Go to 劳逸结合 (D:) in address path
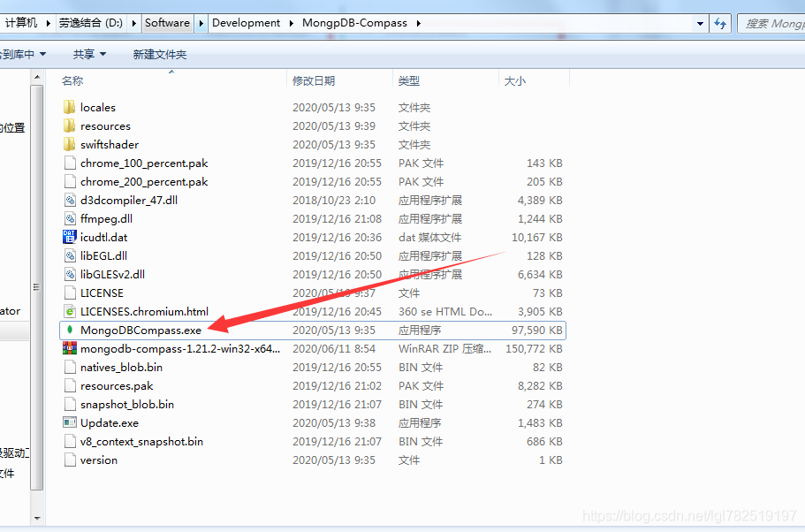 point(91,23)
